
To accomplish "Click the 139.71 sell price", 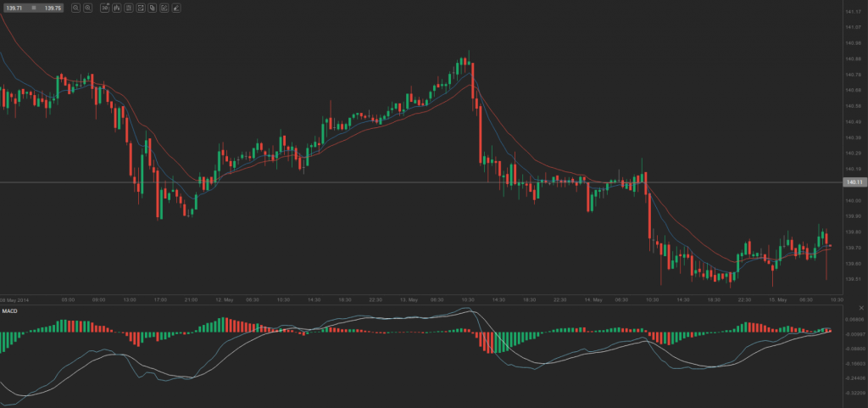I will (14, 8).
